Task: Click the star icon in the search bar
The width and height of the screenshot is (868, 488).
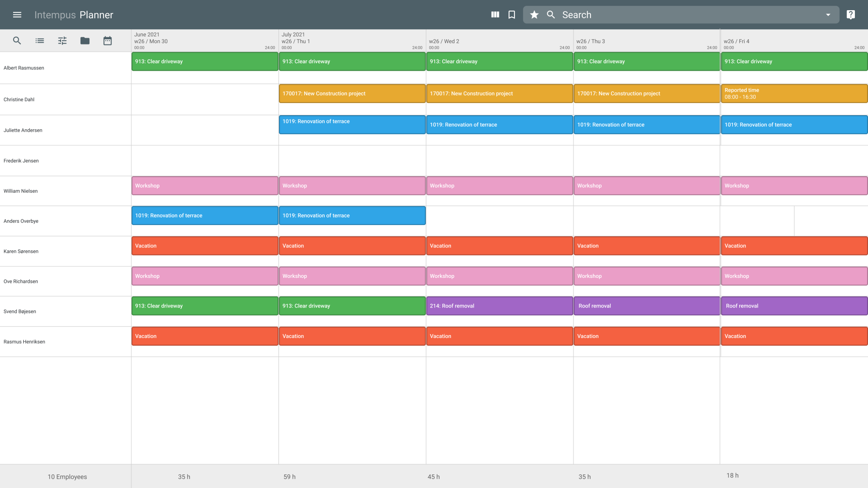Action: pyautogui.click(x=534, y=14)
